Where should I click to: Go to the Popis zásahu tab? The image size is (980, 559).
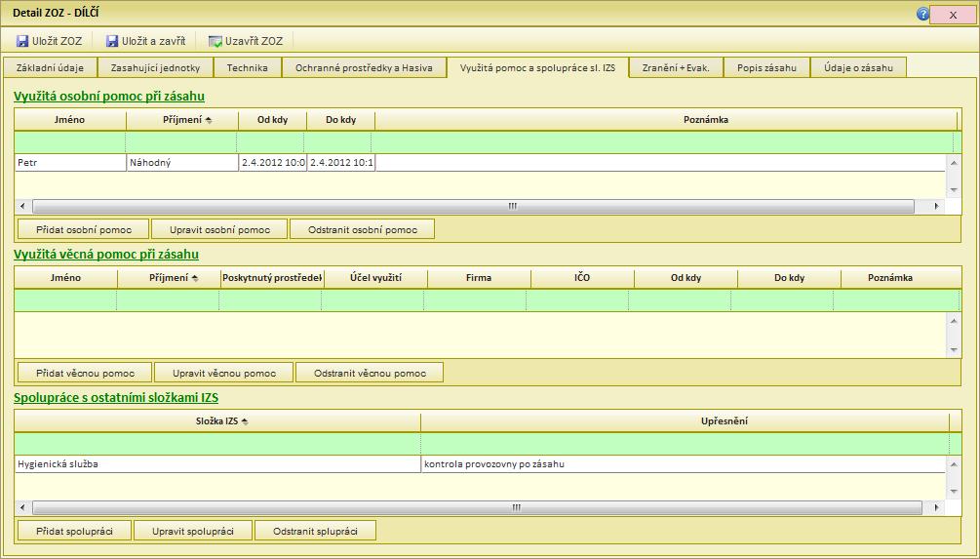[x=766, y=67]
